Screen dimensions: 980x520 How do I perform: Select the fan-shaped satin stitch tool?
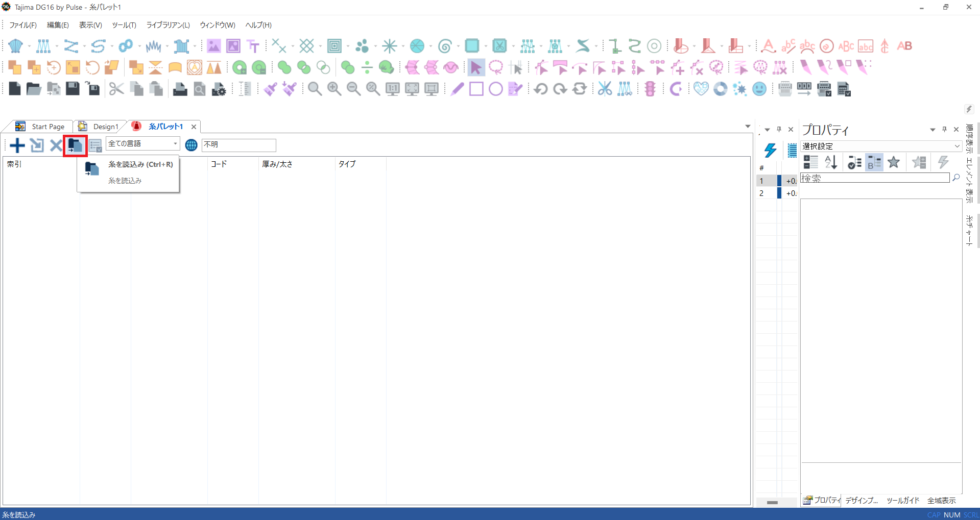[16, 46]
